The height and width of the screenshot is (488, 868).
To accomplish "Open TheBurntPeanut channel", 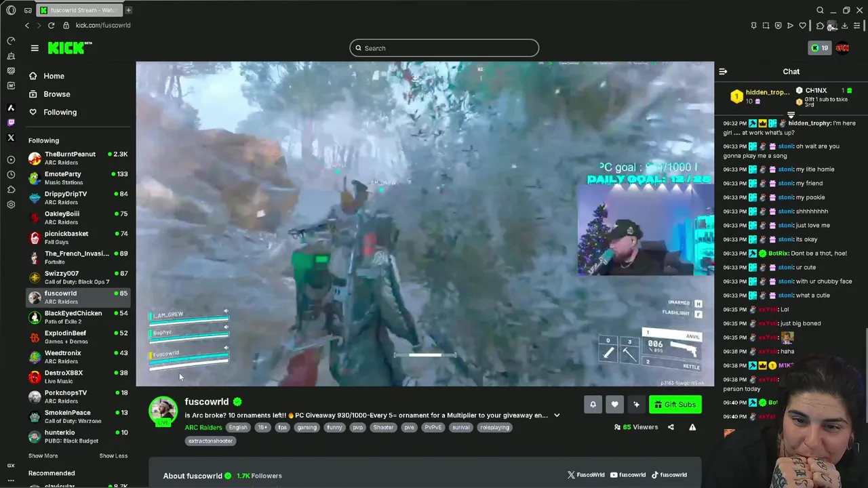I will tap(78, 159).
